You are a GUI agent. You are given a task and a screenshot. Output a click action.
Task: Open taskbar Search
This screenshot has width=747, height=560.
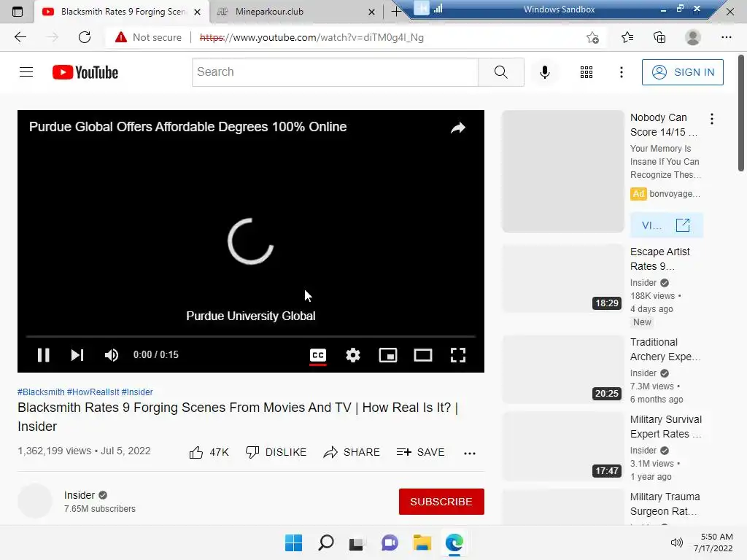click(x=326, y=542)
